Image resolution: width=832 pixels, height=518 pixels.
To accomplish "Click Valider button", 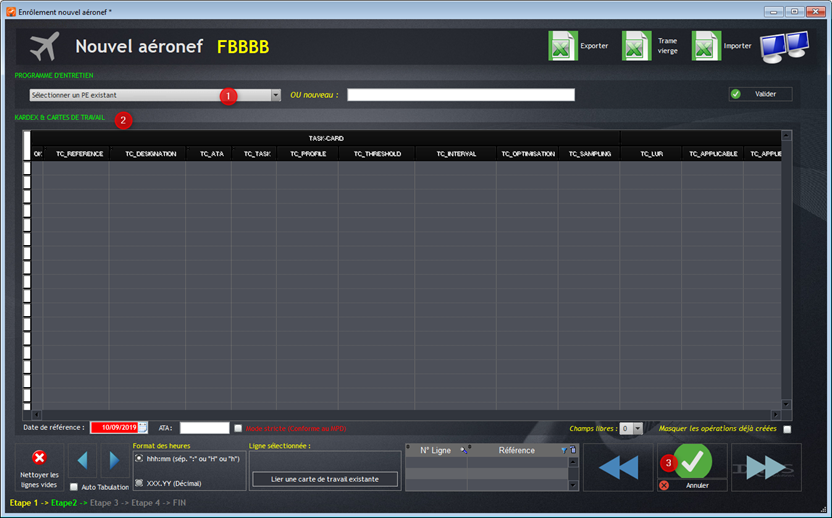I will [760, 94].
